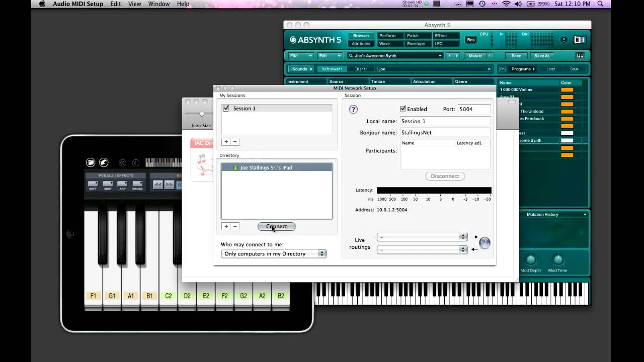This screenshot has height=362, width=644.
Task: Open 'Who may connect to me' dropdown
Action: tap(274, 254)
